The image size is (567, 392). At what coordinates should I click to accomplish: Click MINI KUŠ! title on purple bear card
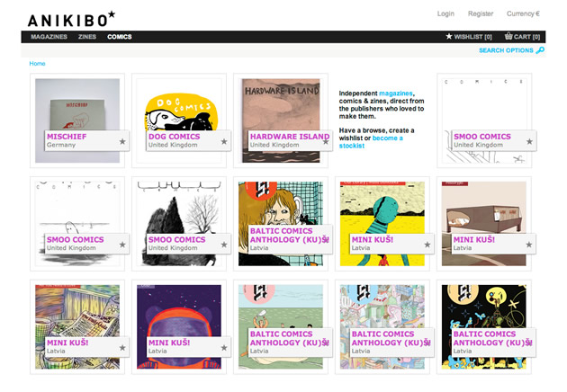pos(169,343)
